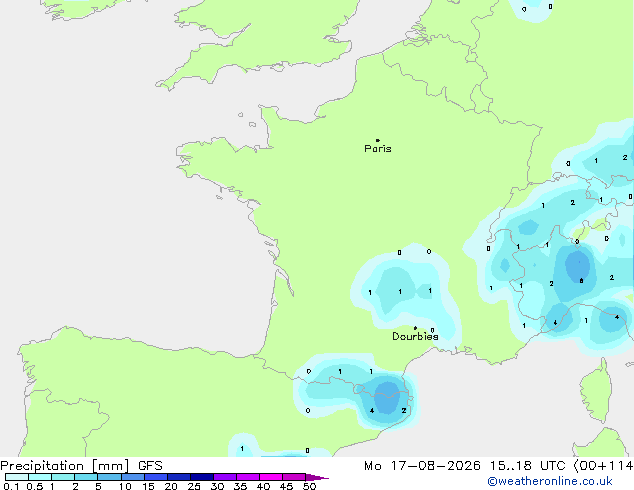The width and height of the screenshot is (634, 490).
Task: Click the forecast date 'Mo 17-08-2026' text
Action: pyautogui.click(x=422, y=466)
